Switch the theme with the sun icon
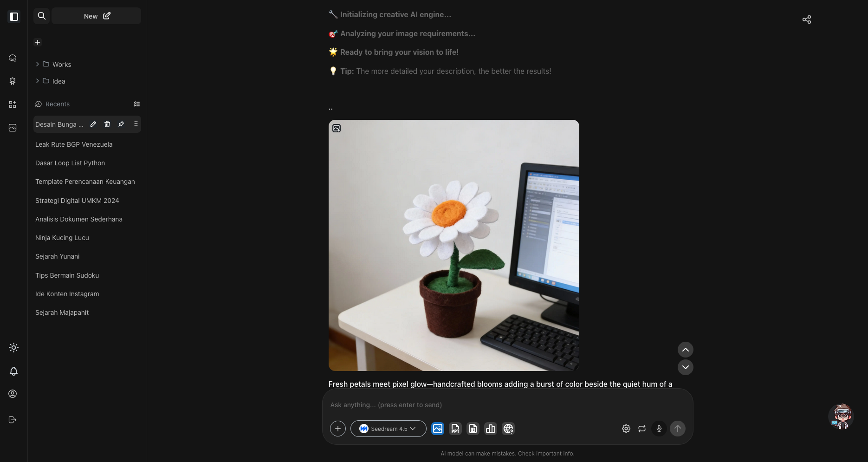 click(x=13, y=348)
